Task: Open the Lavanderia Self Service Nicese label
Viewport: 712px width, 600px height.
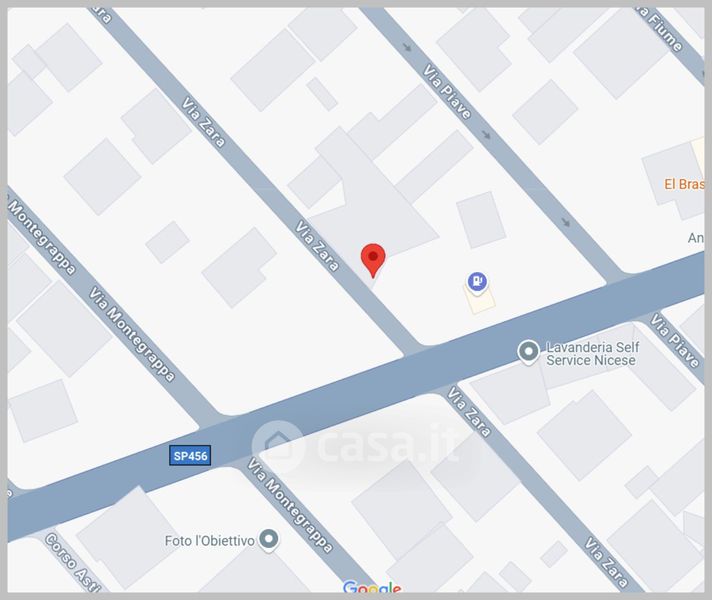Action: 593,354
